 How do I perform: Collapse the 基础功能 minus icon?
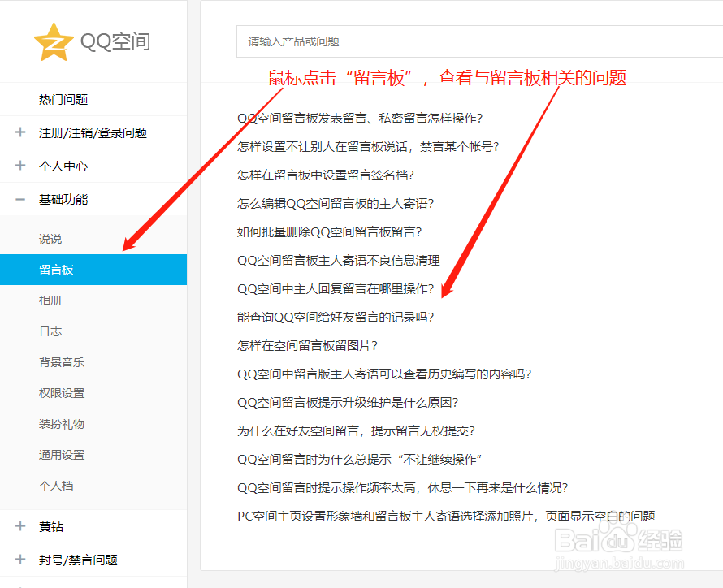point(20,200)
